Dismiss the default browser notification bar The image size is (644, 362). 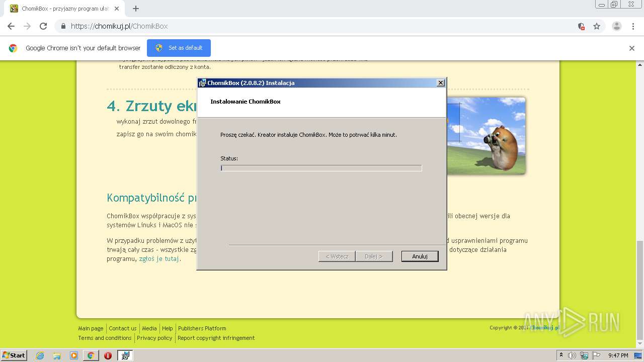632,48
